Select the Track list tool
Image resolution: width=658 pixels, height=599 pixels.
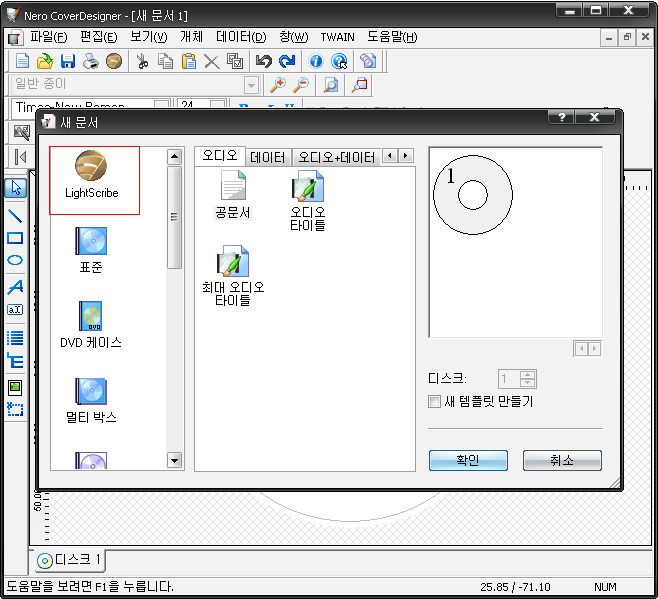[x=16, y=338]
